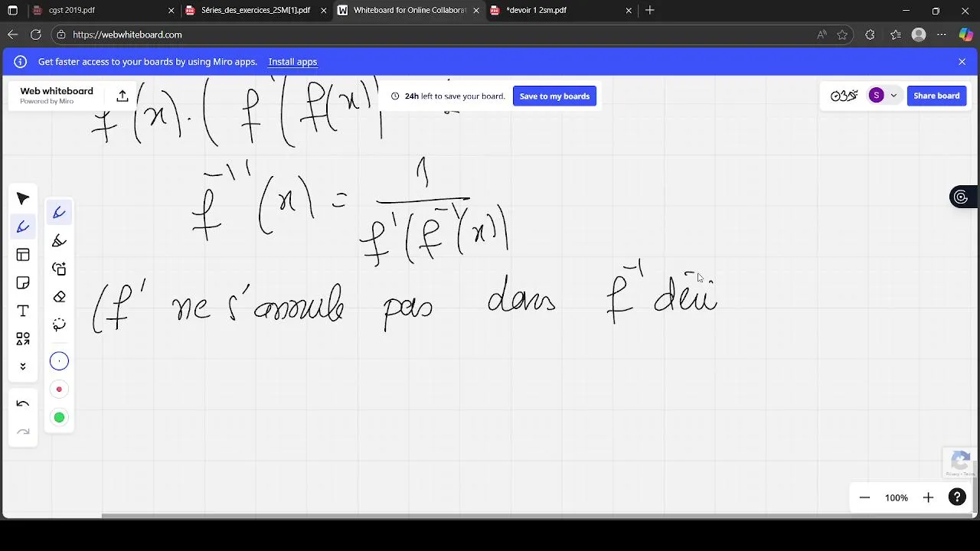This screenshot has height=551, width=980.
Task: Add this page to favorites
Action: click(x=842, y=34)
